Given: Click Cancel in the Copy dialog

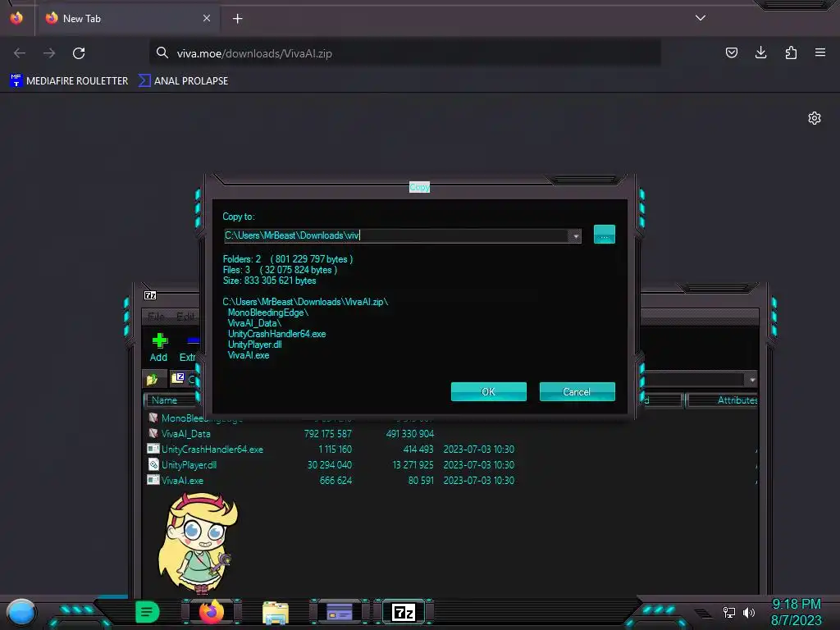Looking at the screenshot, I should pos(577,391).
